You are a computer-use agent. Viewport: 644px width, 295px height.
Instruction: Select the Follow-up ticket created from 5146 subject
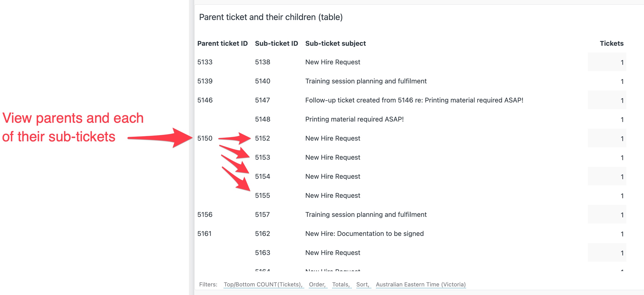pos(414,100)
